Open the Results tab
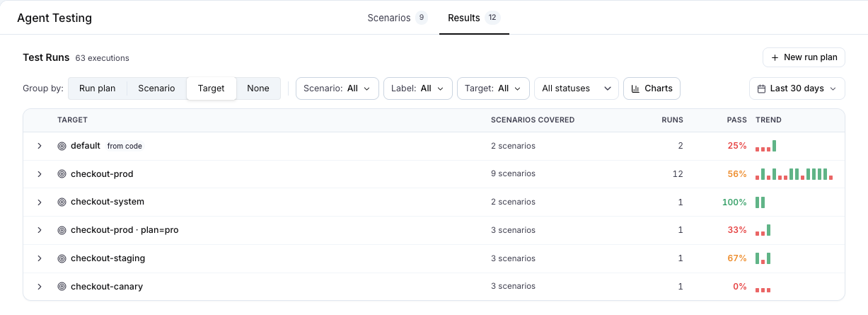This screenshot has width=868, height=315. (x=474, y=18)
